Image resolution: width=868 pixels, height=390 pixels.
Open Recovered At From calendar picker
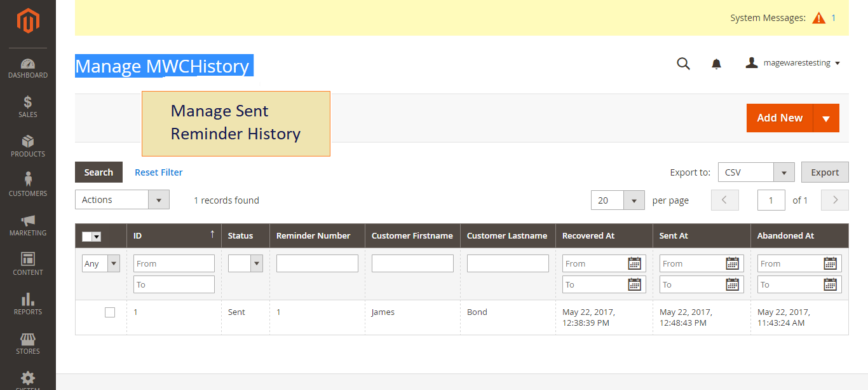point(635,263)
